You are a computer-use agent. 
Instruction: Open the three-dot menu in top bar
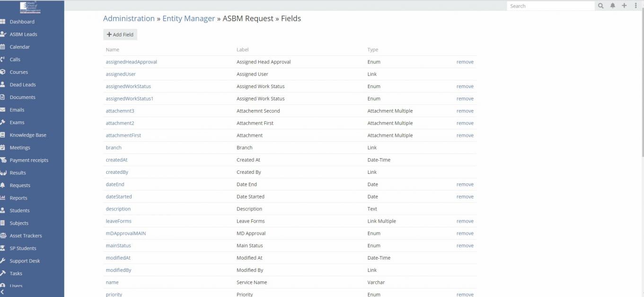point(635,6)
